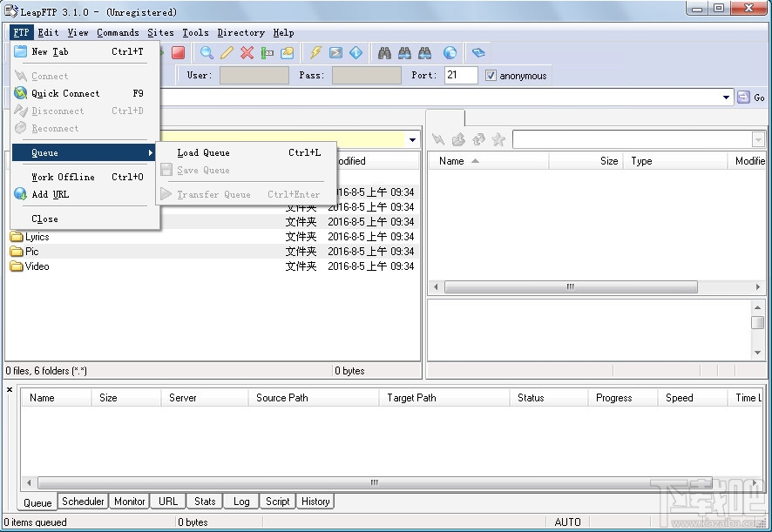The image size is (772, 532).
Task: Switch to the History tab
Action: 315,501
